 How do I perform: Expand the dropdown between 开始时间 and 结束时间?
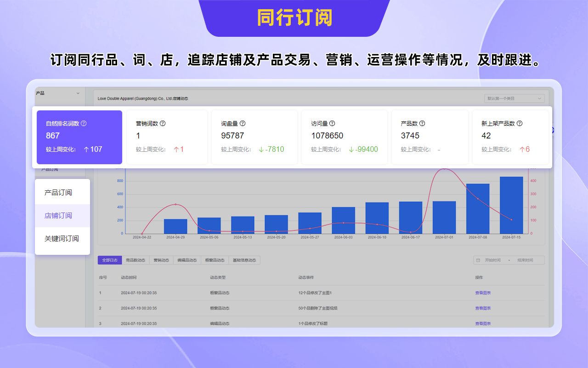point(509,260)
